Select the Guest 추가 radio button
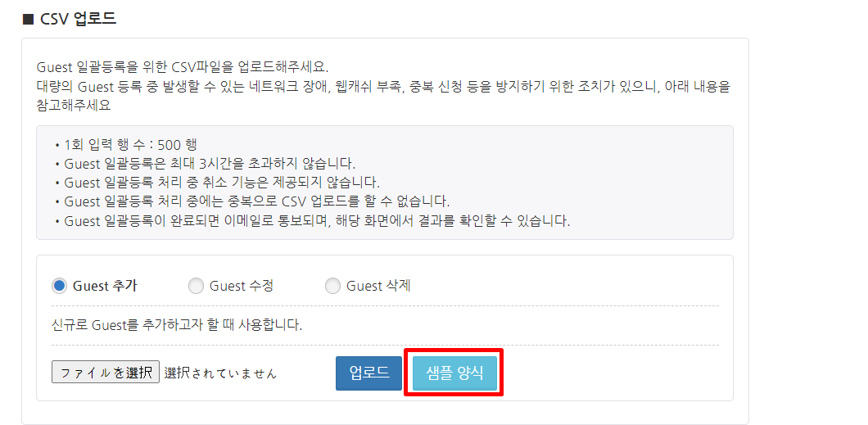 tap(59, 286)
